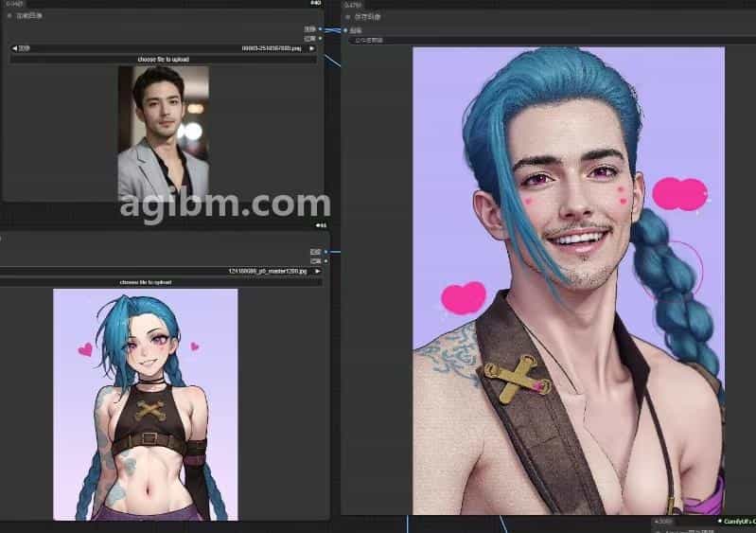Viewport: 756px width, 533px height.
Task: Click the blue-haired anime character preview
Action: (x=145, y=404)
